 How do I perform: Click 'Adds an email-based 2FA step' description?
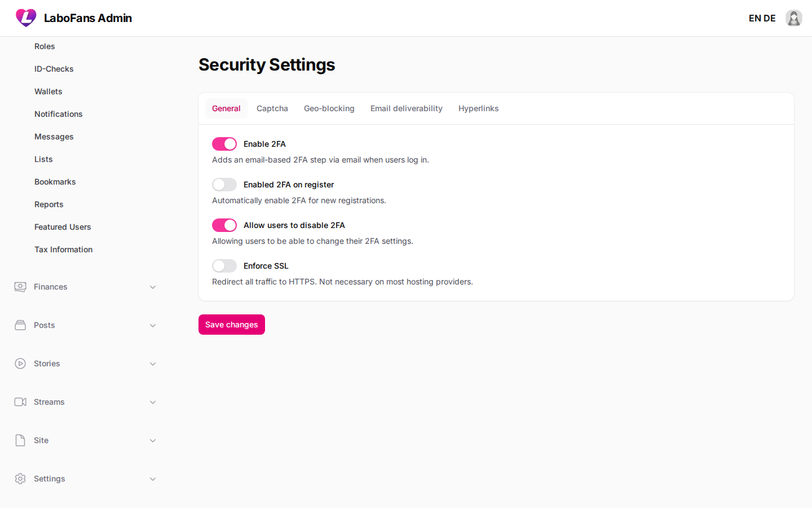click(x=320, y=160)
